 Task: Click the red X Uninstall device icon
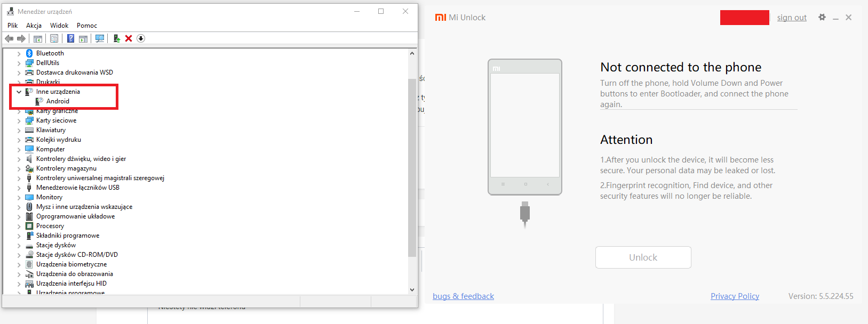tap(129, 38)
